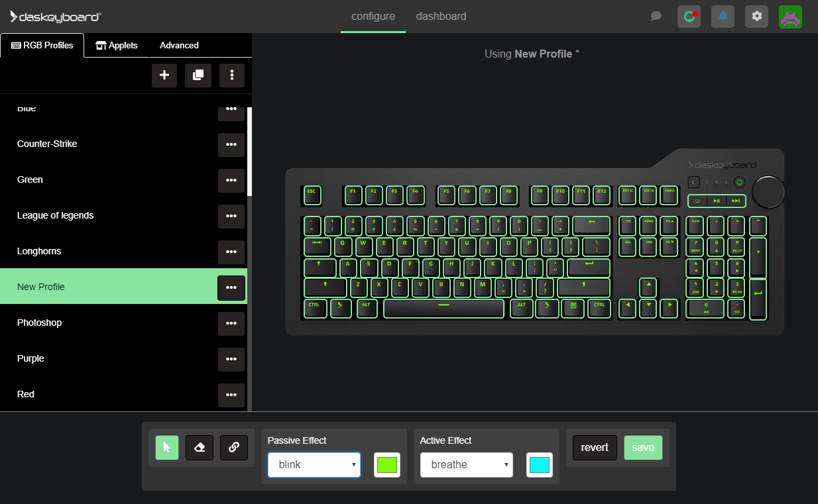Open the Advanced tab
This screenshot has height=504, width=818.
pos(179,45)
